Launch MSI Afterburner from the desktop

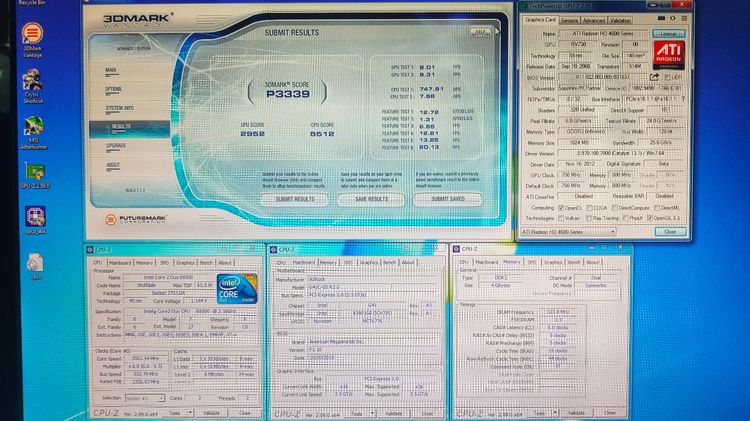(33, 133)
